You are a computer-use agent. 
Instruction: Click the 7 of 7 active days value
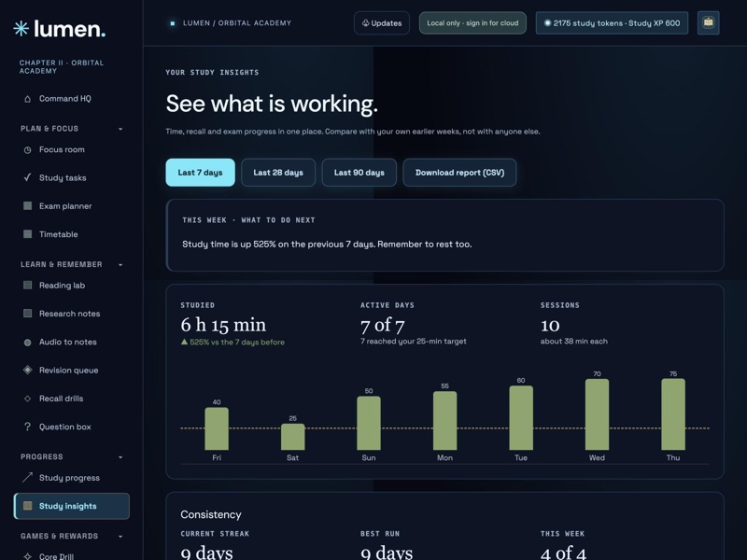click(383, 325)
